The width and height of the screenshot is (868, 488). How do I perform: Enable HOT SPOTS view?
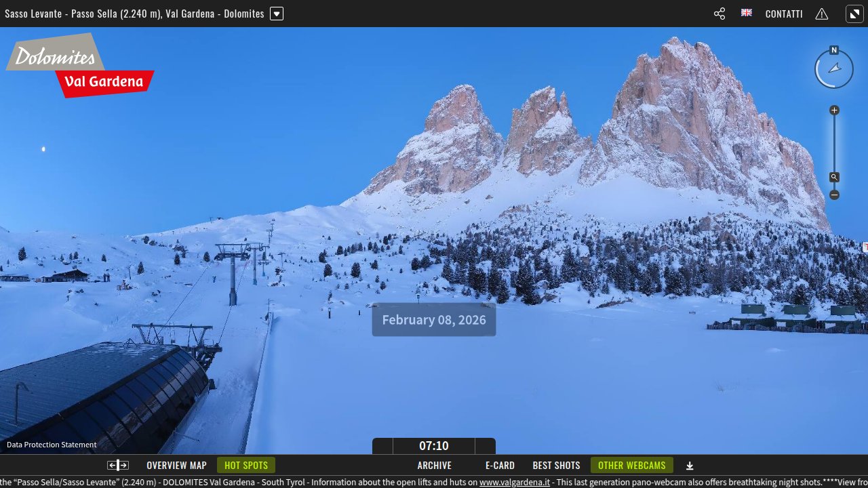pos(246,465)
